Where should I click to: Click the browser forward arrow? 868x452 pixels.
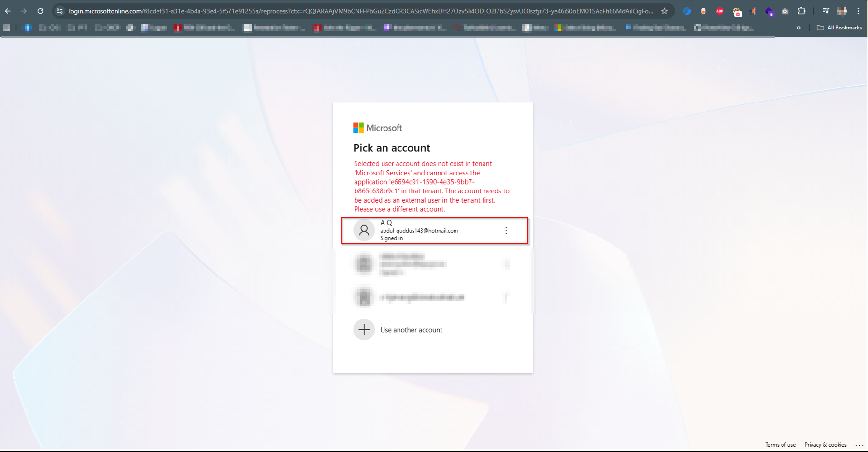24,11
